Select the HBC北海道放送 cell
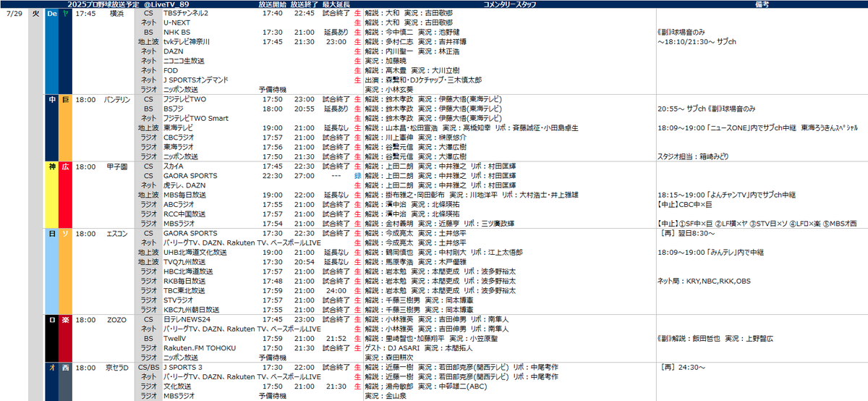Image resolution: width=868 pixels, height=401 pixels. click(187, 271)
